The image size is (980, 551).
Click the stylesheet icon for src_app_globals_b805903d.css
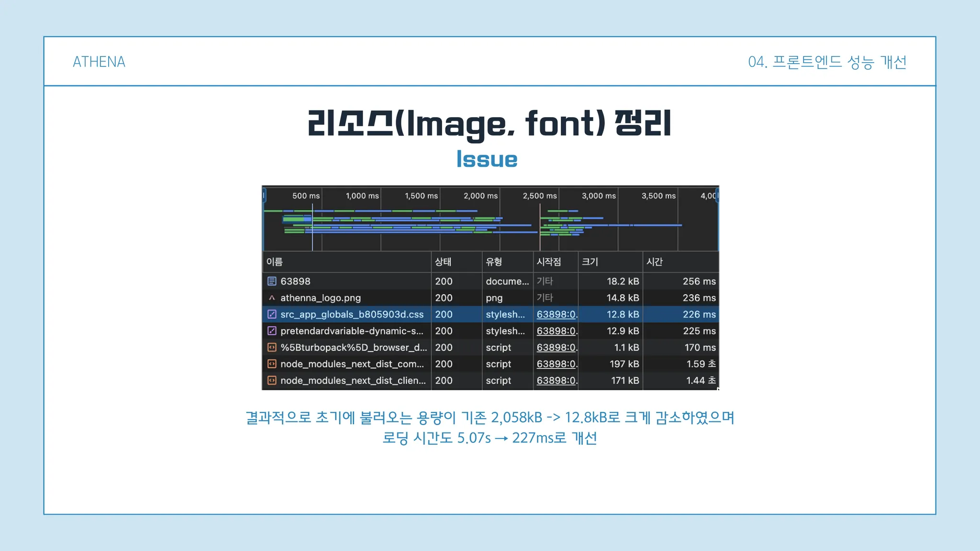[272, 314]
